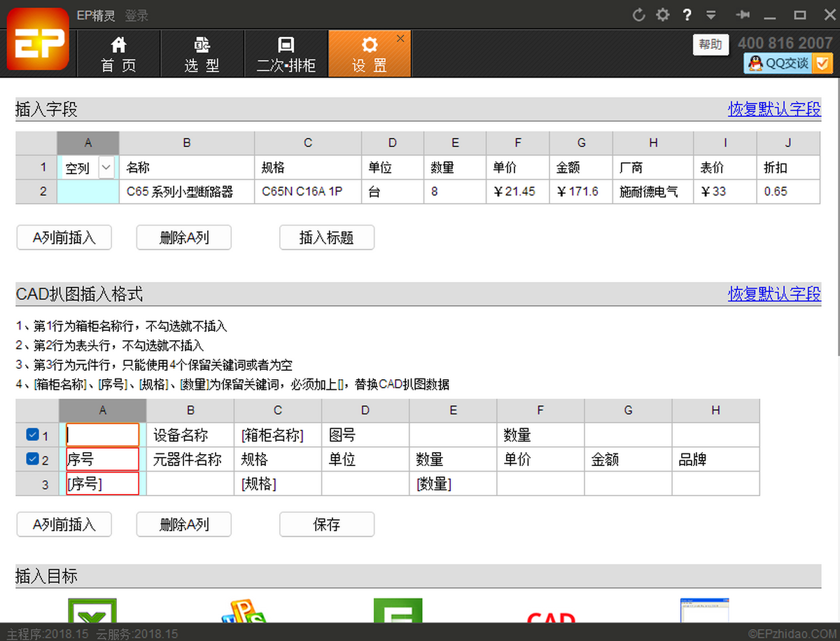This screenshot has height=641, width=840.
Task: Choose the green ET spreadsheet target icon
Action: [398, 610]
